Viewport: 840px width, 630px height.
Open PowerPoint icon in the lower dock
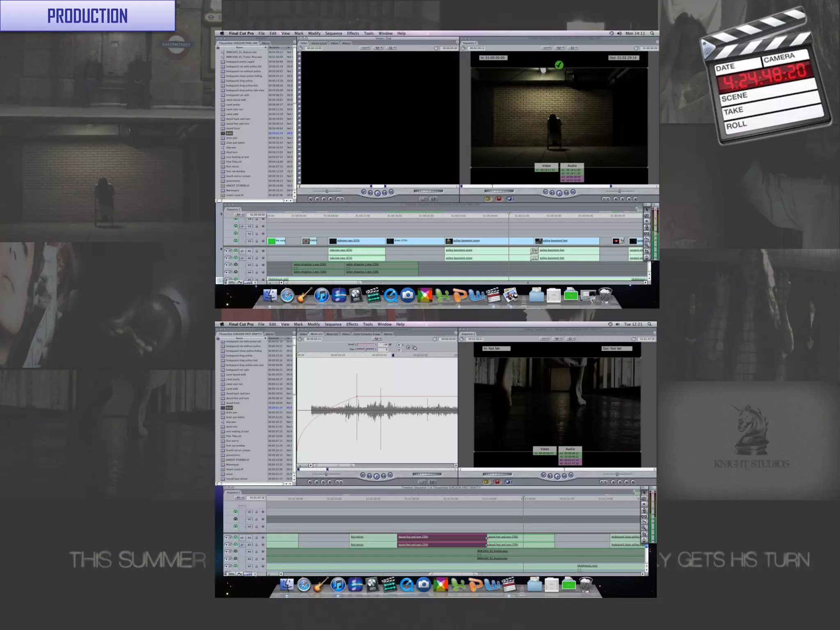click(475, 584)
